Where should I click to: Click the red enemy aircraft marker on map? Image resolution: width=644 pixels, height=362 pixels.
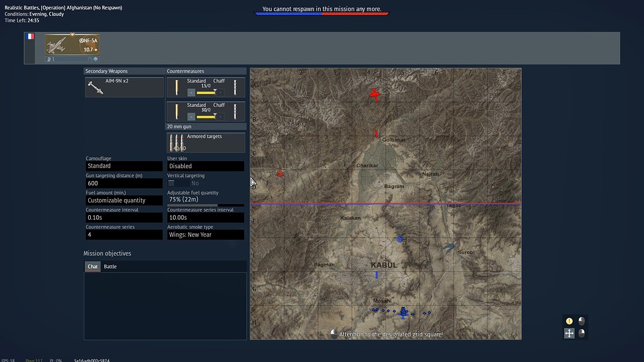tap(375, 95)
